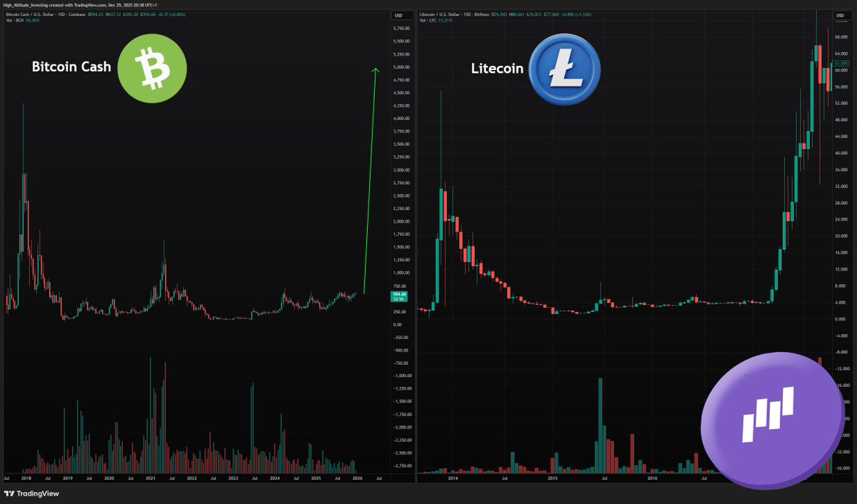Image resolution: width=857 pixels, height=504 pixels.
Task: Click 3,000.00 on the Bitcoin Cash price axis
Action: [x=401, y=170]
